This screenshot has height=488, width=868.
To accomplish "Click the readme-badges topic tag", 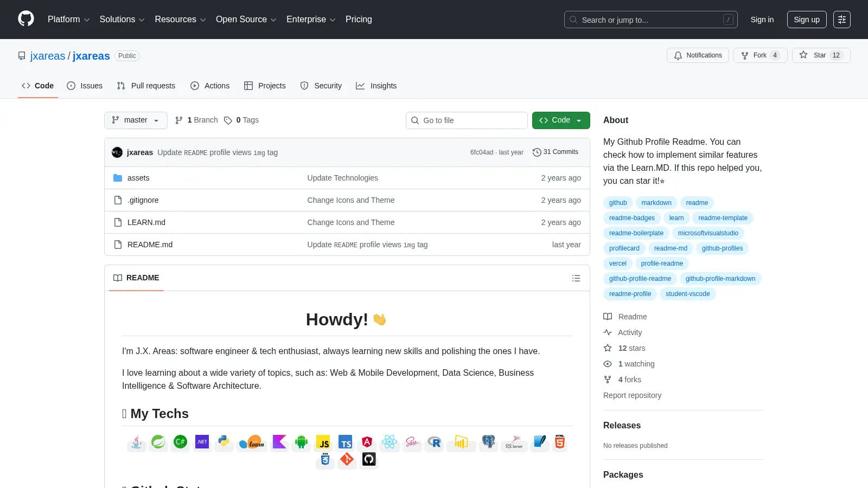I will (x=632, y=218).
